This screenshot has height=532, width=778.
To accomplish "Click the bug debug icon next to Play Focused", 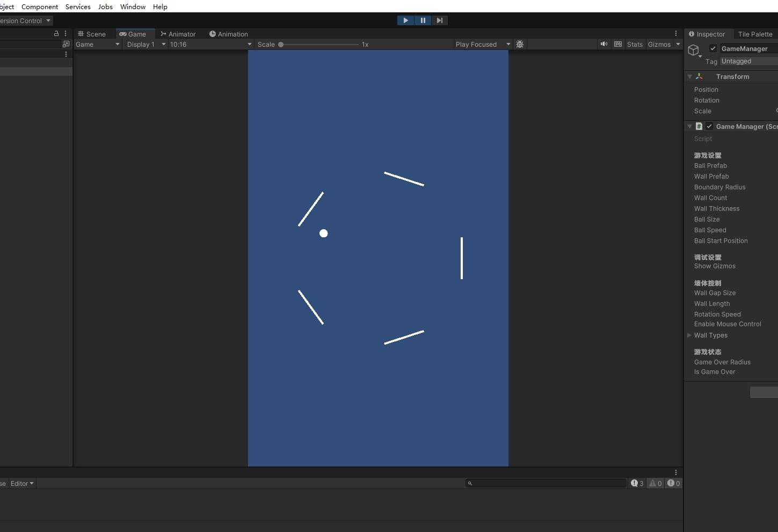I will click(x=520, y=44).
